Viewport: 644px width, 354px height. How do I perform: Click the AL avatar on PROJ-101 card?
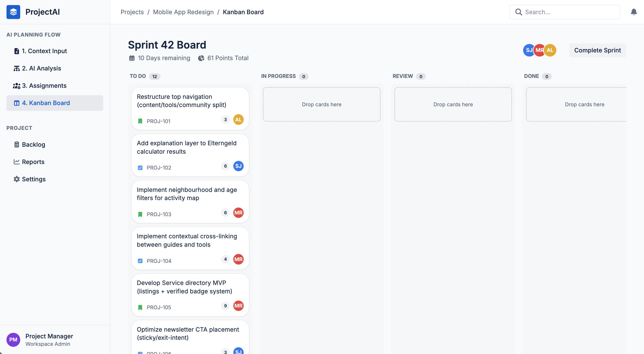[238, 120]
